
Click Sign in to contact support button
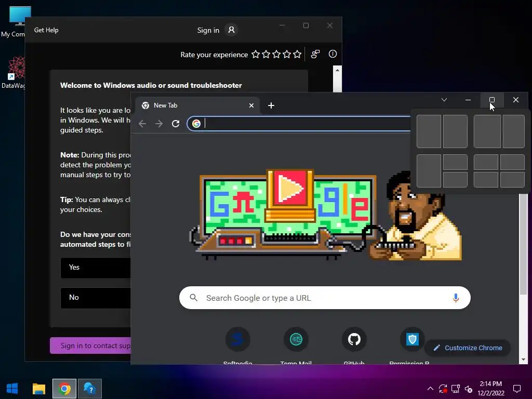(90, 345)
